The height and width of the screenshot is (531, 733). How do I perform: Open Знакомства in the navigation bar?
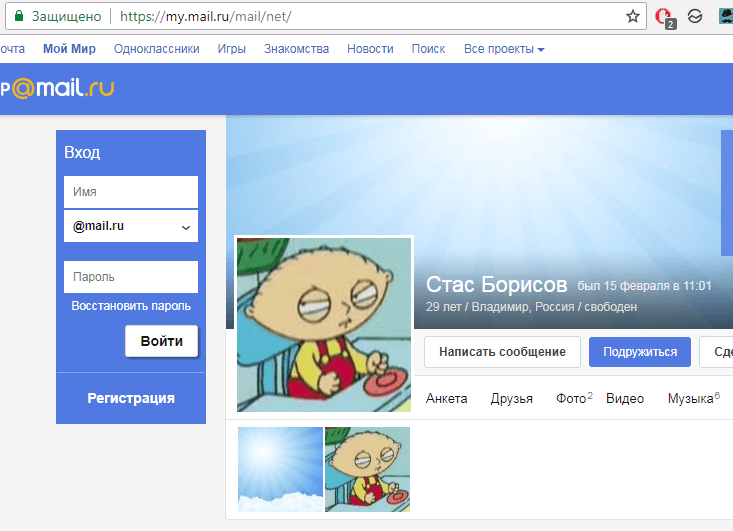tap(296, 49)
